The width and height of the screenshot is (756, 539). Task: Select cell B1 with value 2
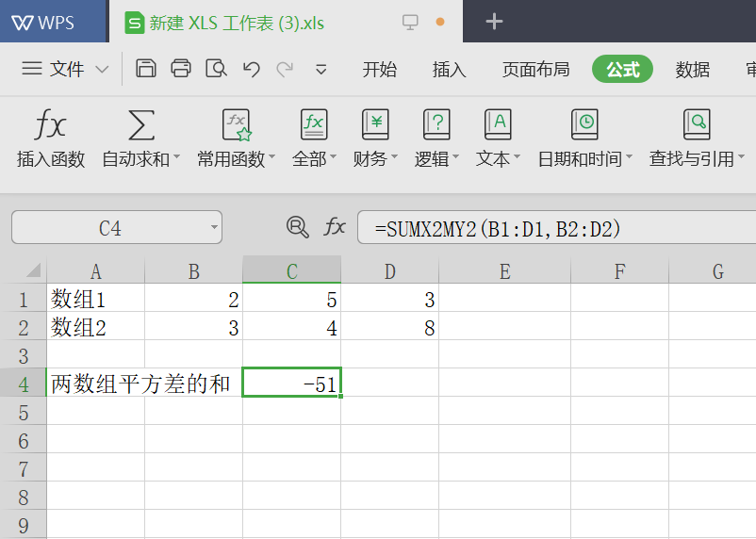[194, 299]
